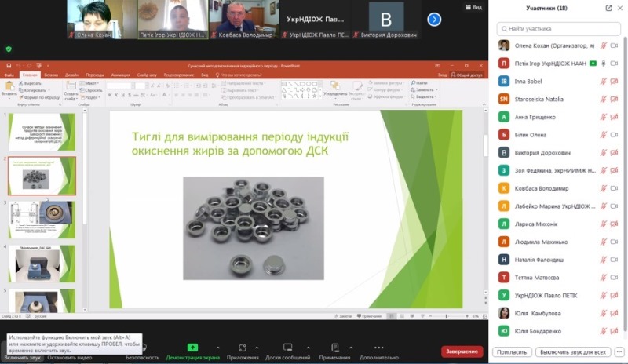This screenshot has height=364, width=628.
Task: Click the Вставить paste icon
Action: [x=9, y=86]
